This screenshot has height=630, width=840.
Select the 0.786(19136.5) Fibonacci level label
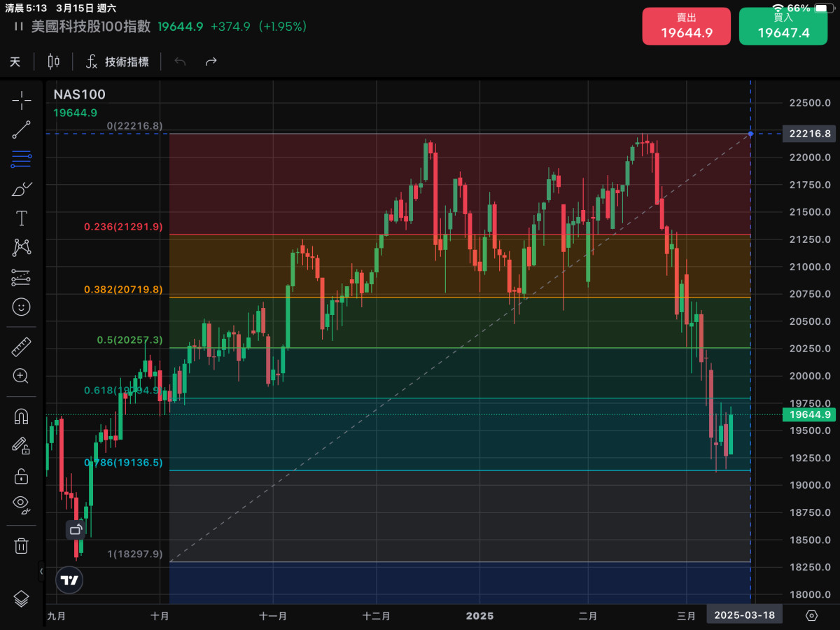(x=123, y=463)
